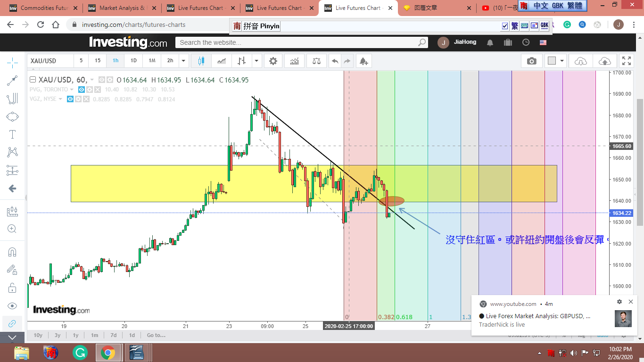Edit the XAU/USD symbol field
644x362 pixels.
click(x=50, y=61)
